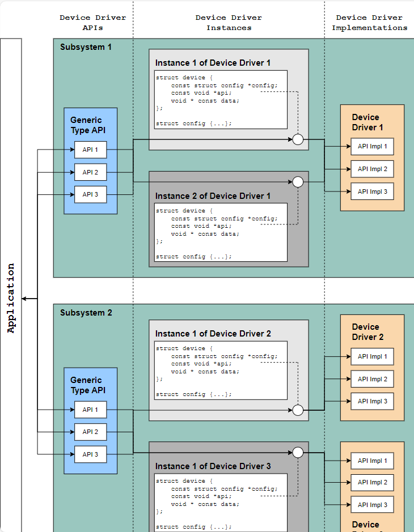Click circle node of Instance 1 of Device Driver 3
This screenshot has height=532, width=414.
298,452
